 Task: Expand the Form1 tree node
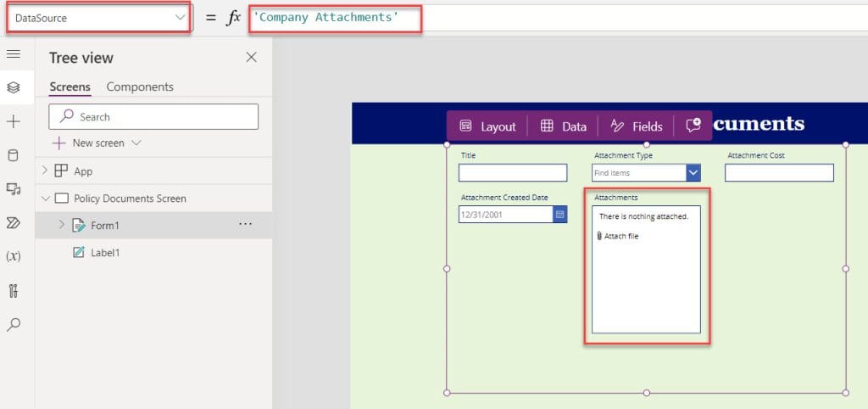61,225
